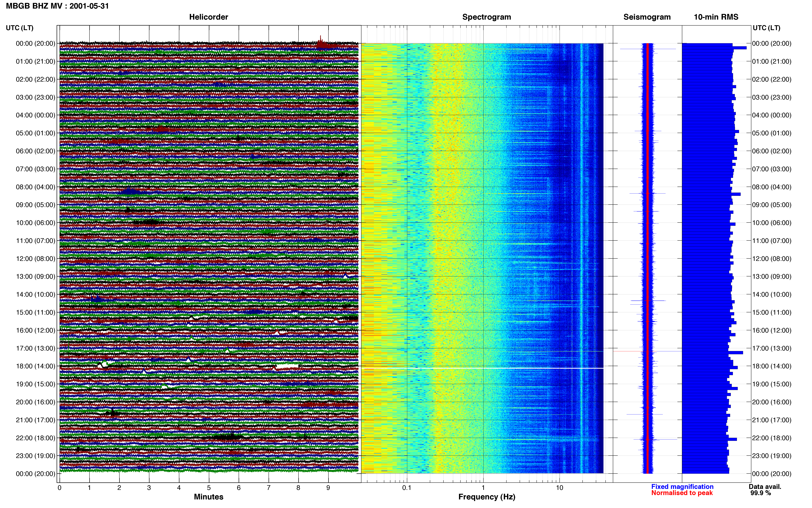This screenshot has width=812, height=508.
Task: Click helicorder time label '05:00 (01:00)'
Action: pyautogui.click(x=36, y=133)
